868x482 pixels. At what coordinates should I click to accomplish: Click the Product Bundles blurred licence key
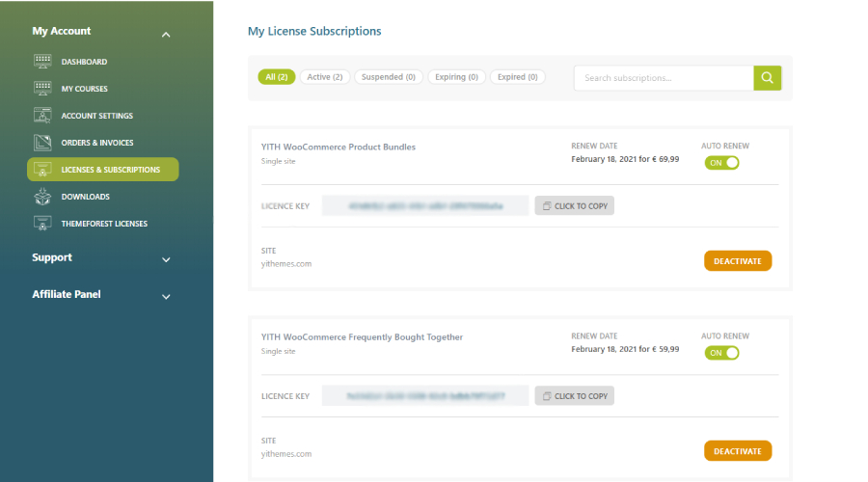tap(425, 206)
